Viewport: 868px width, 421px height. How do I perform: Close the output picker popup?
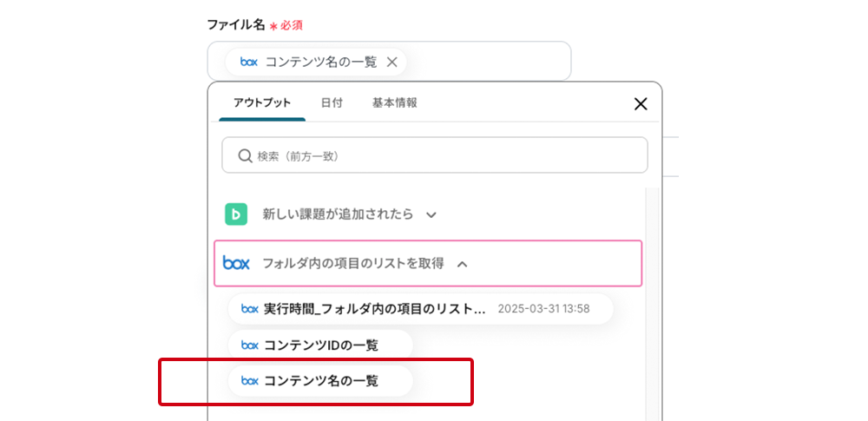coord(641,104)
